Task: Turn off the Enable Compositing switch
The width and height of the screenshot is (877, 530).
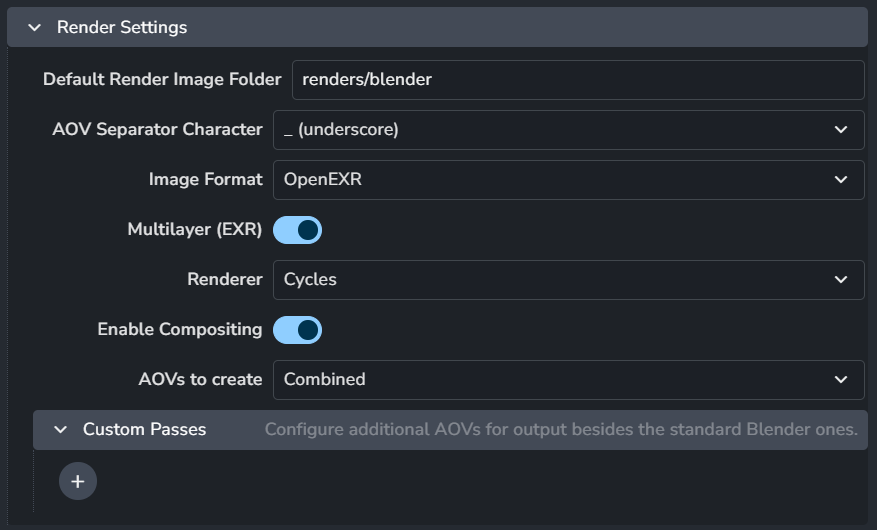Action: point(297,330)
